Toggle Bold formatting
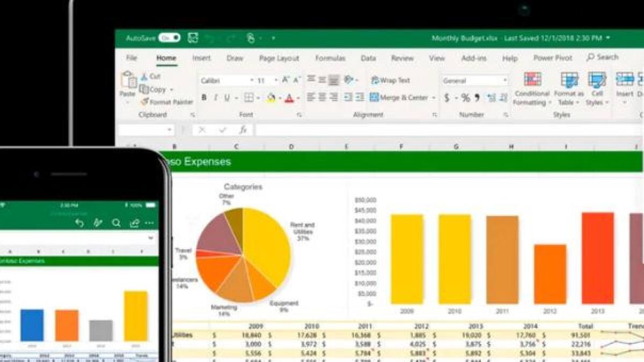This screenshot has width=644, height=362. click(x=204, y=98)
